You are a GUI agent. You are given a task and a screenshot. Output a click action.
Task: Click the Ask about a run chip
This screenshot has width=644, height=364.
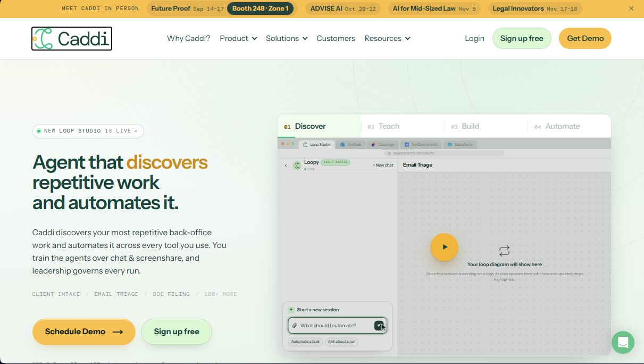(x=341, y=342)
